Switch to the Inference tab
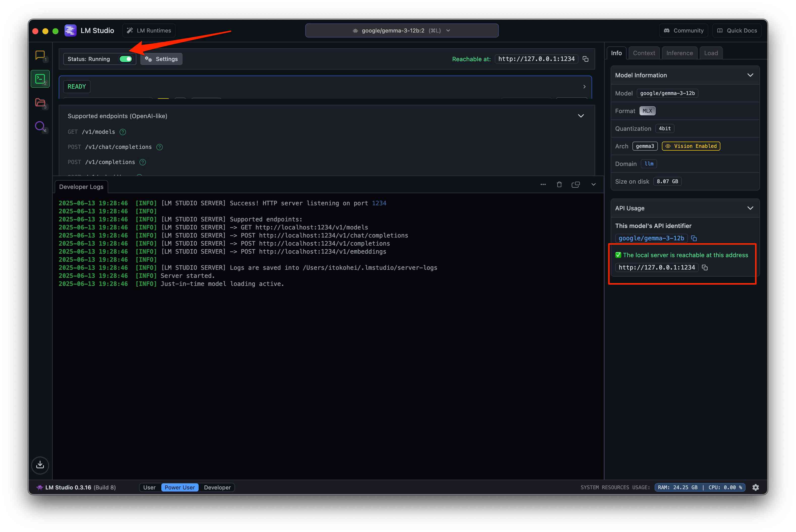796x532 pixels. point(679,53)
